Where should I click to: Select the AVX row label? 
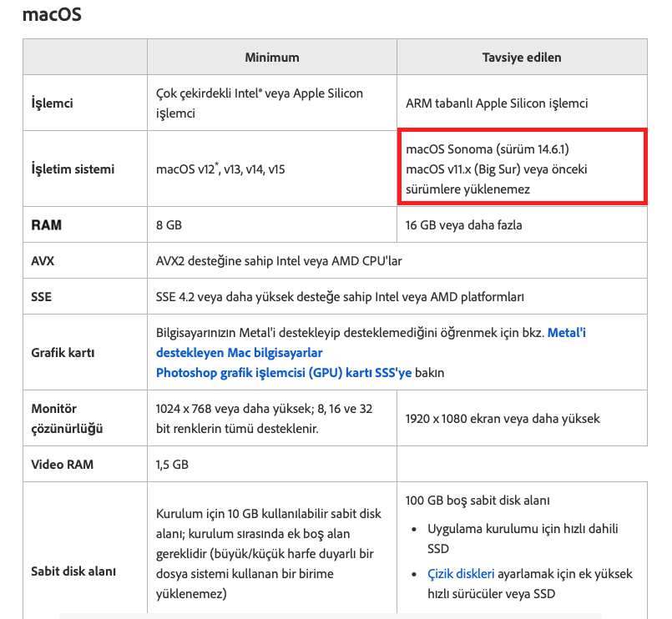coord(45,259)
